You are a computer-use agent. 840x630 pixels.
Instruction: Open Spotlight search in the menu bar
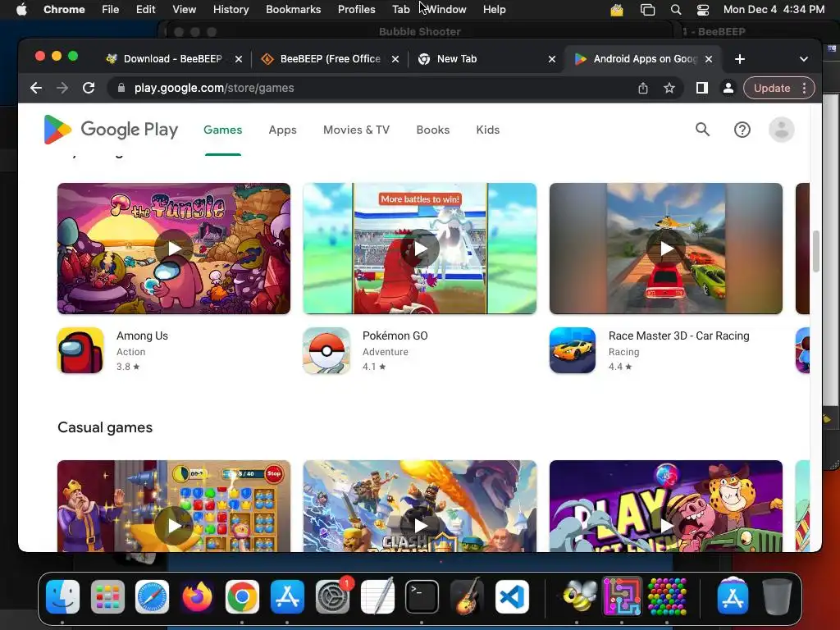pos(676,10)
